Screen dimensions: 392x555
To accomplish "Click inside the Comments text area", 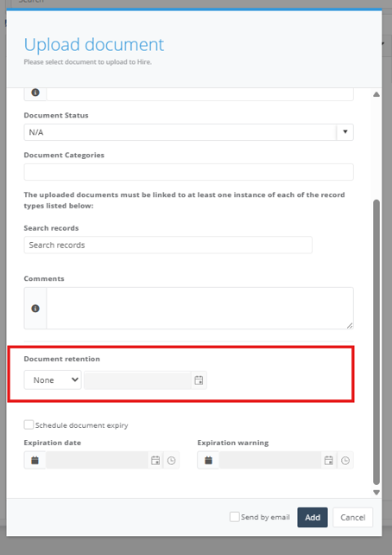I will 199,309.
